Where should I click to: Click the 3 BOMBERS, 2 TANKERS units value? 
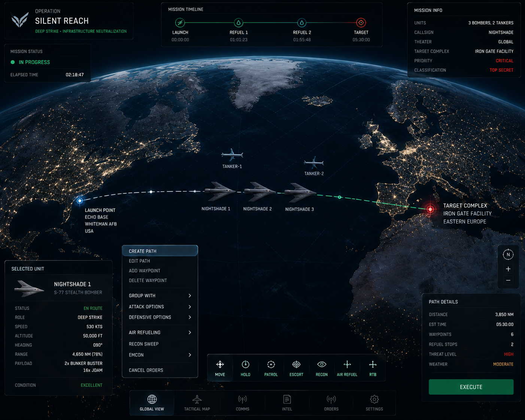(x=491, y=23)
